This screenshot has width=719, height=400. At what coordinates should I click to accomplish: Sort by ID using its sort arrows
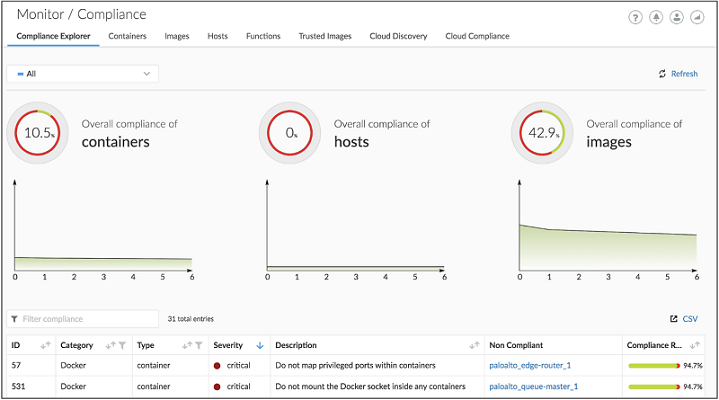[45, 345]
